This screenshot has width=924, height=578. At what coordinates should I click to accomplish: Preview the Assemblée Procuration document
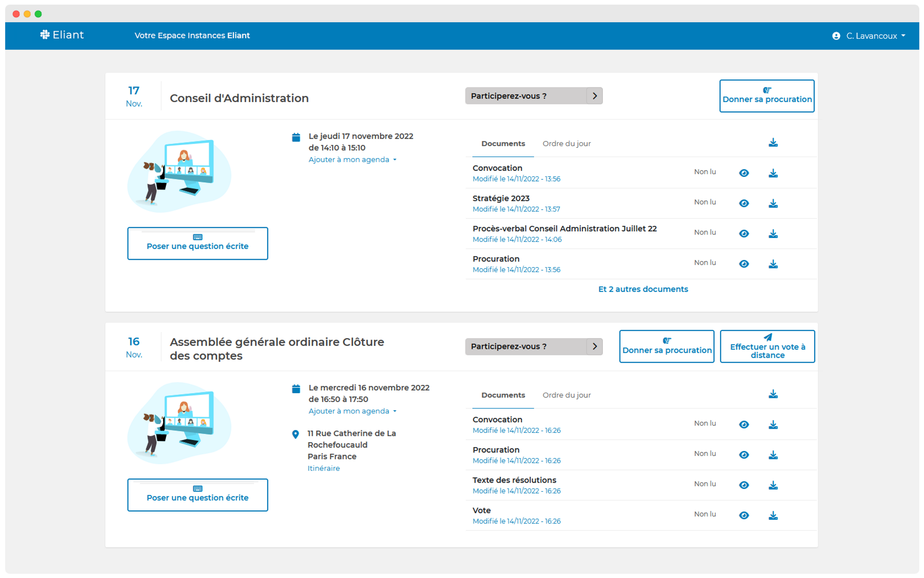click(744, 455)
